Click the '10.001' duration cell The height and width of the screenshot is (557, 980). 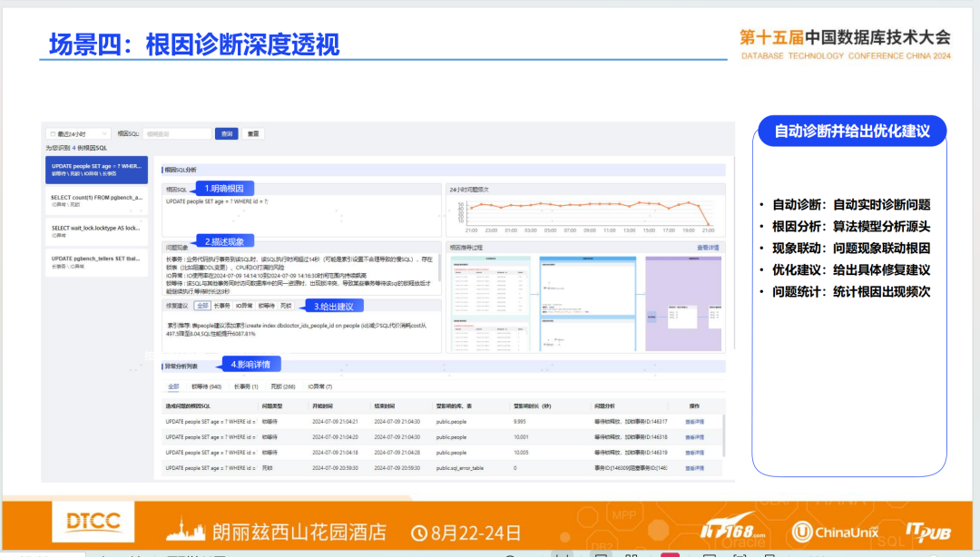pyautogui.click(x=521, y=437)
